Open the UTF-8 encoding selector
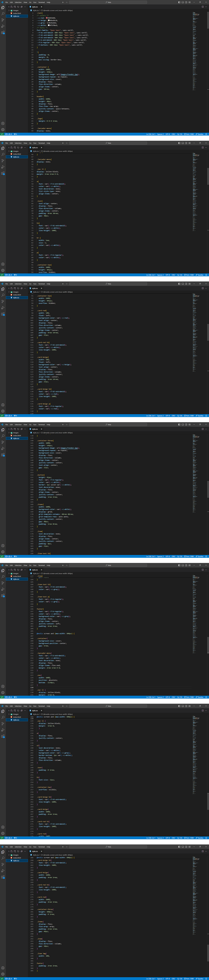Screen dimensions: 209x980 (x=167, y=134)
